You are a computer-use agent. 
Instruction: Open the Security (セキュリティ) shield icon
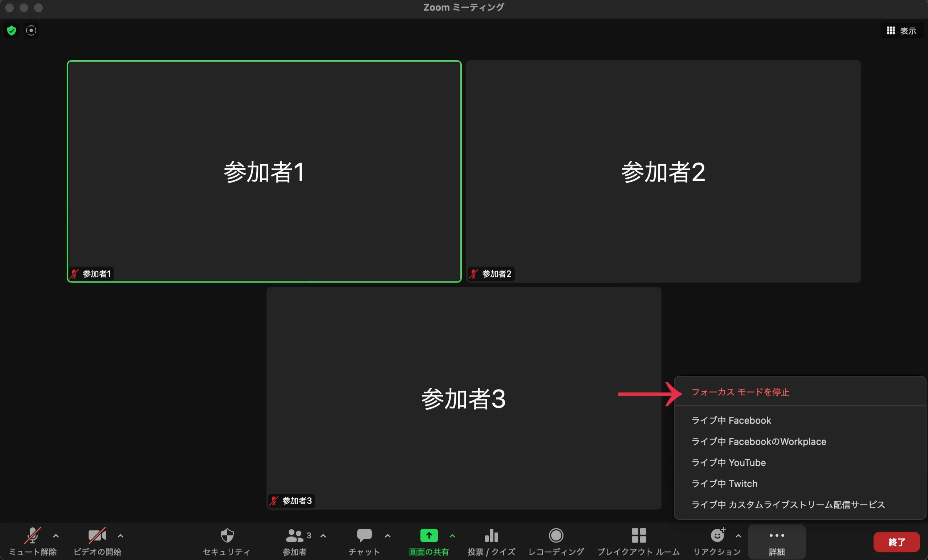pos(227,536)
